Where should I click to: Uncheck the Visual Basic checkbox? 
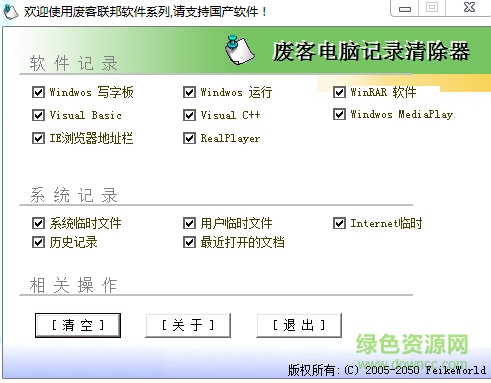pos(38,115)
